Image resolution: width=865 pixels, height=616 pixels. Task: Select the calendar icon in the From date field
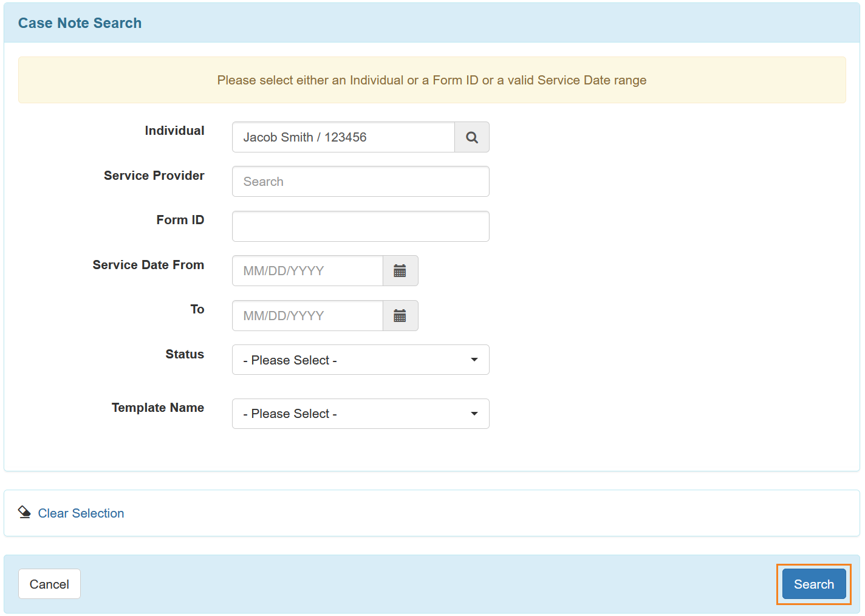point(400,270)
